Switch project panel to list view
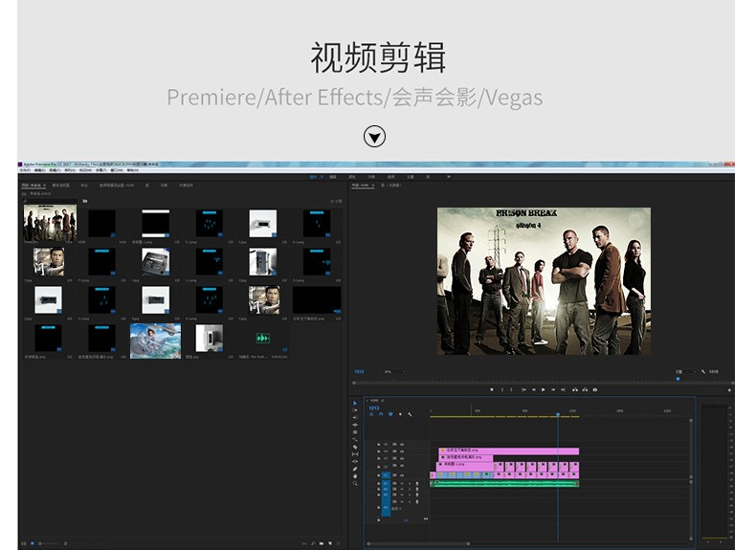The width and height of the screenshot is (756, 550). tap(24, 543)
